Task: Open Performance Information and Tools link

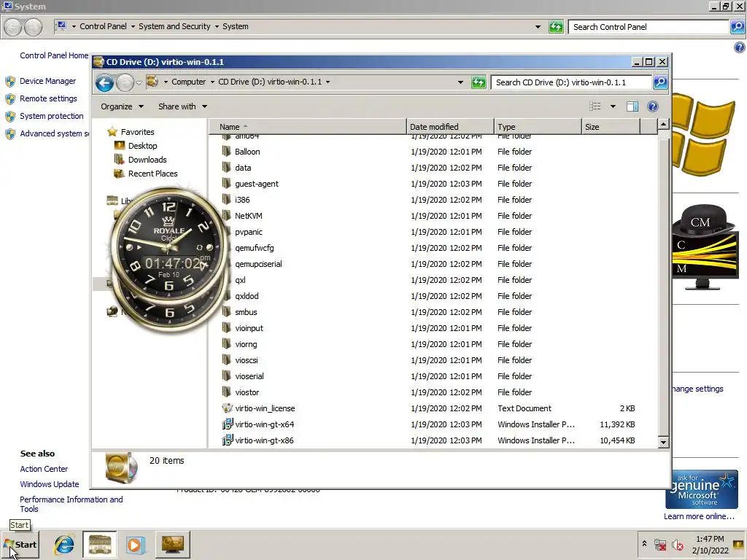Action: [71, 504]
